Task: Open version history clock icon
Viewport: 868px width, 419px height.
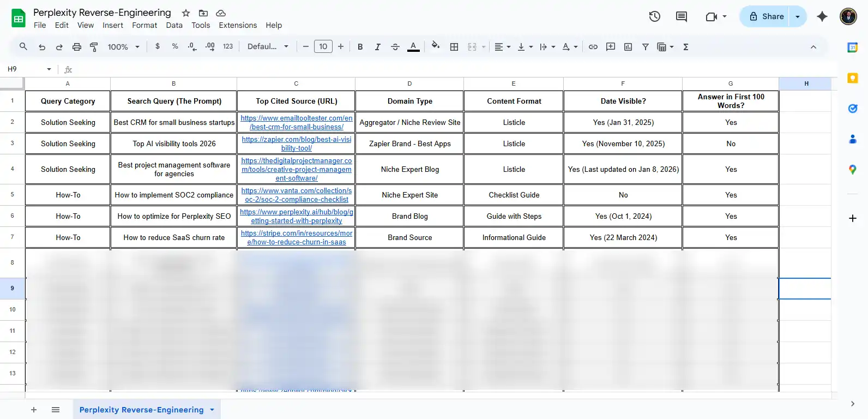Action: tap(655, 16)
